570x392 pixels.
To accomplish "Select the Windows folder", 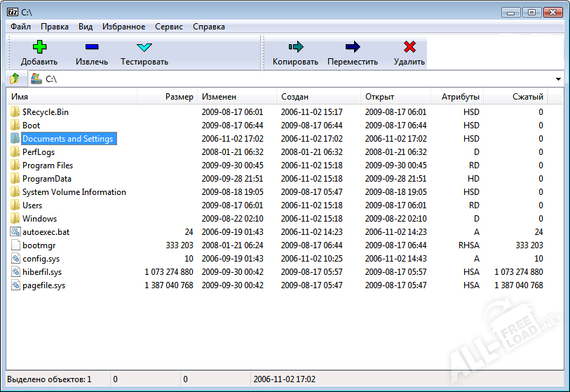I will click(39, 219).
